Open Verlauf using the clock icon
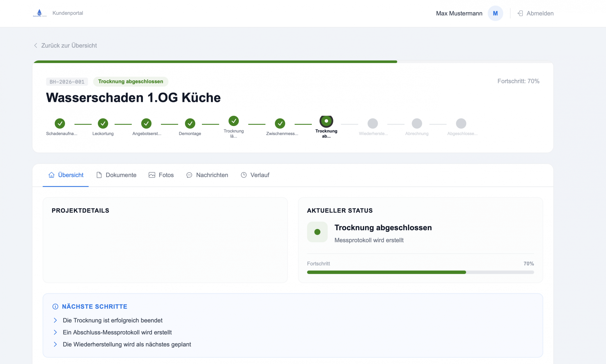606x364 pixels. pyautogui.click(x=244, y=175)
